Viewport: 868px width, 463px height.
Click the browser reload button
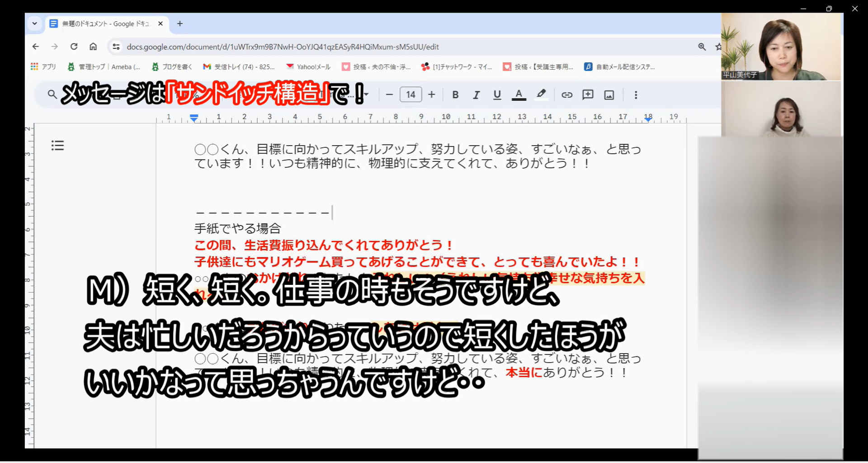click(x=74, y=47)
